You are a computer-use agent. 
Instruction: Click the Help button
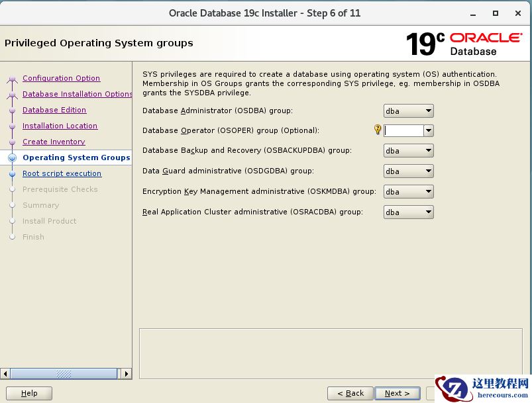pyautogui.click(x=29, y=393)
